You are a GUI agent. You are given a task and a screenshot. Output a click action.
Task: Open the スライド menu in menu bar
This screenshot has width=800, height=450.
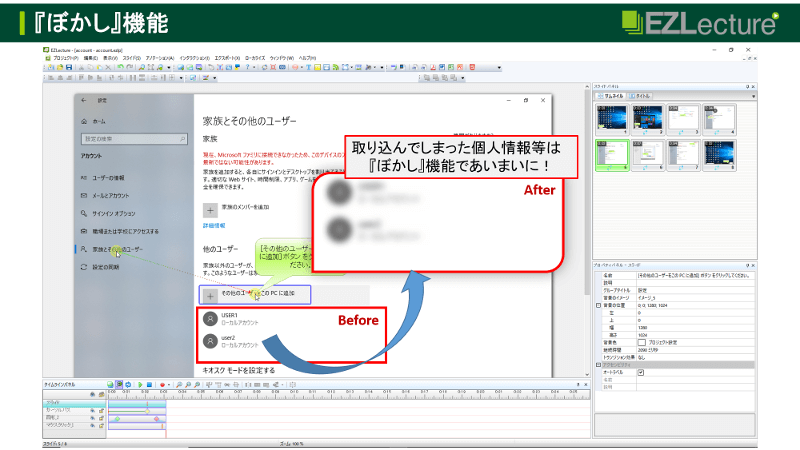(x=130, y=58)
